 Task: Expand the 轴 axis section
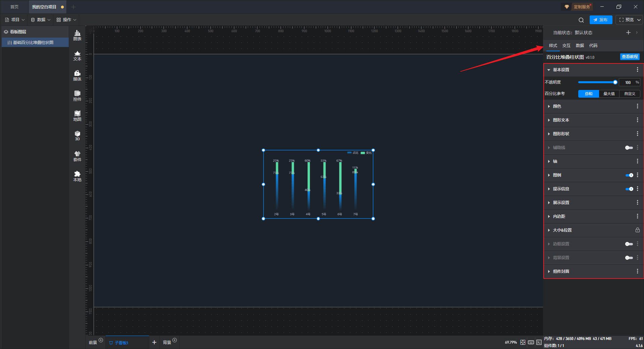[x=549, y=161]
